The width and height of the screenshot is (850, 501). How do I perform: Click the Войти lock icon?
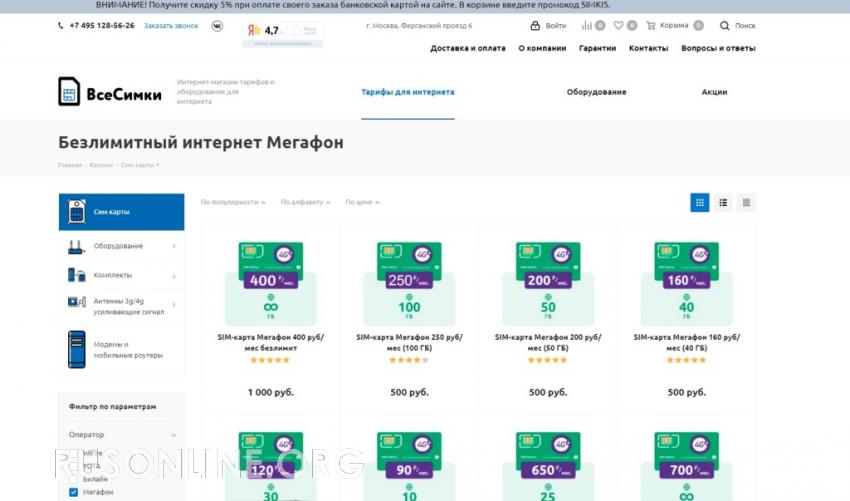[x=535, y=25]
